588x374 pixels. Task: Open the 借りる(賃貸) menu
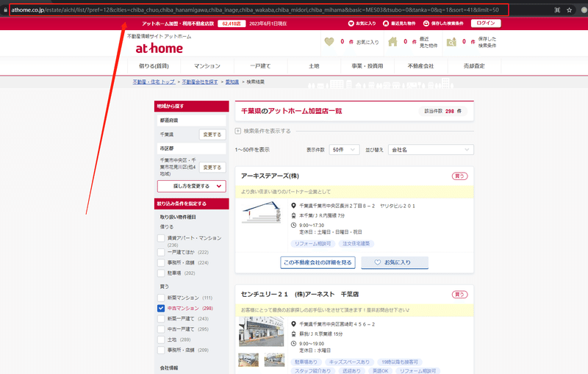pyautogui.click(x=154, y=66)
